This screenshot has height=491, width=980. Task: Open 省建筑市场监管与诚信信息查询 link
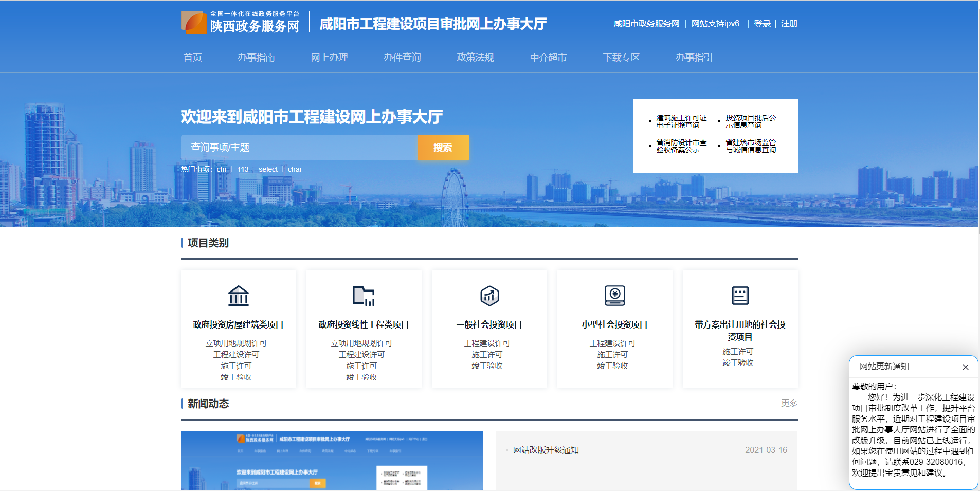tap(750, 146)
